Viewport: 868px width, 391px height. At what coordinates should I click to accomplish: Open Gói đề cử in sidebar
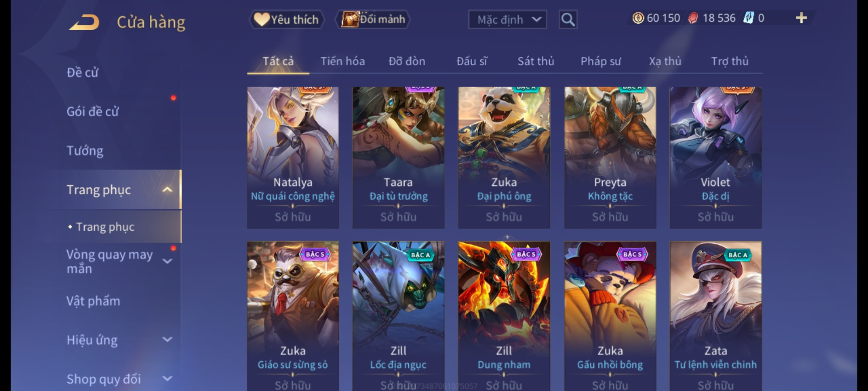pyautogui.click(x=93, y=112)
